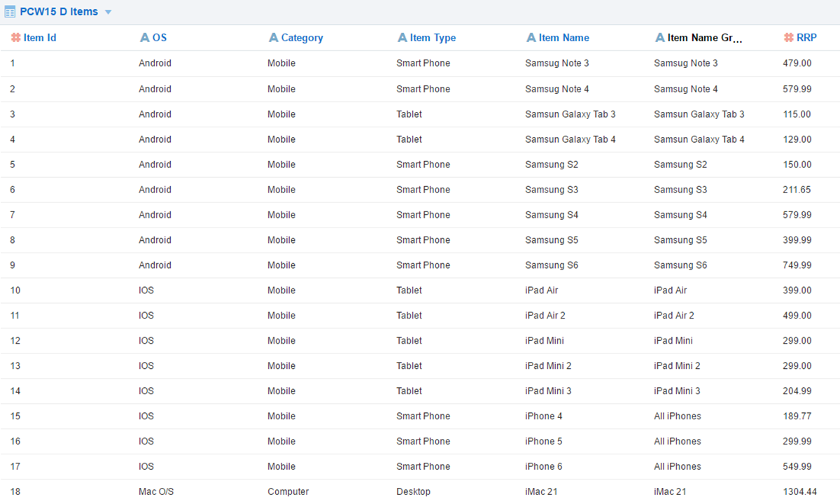The image size is (840, 504).
Task: Click All iPhones in the iPhone 6 row
Action: click(x=678, y=467)
